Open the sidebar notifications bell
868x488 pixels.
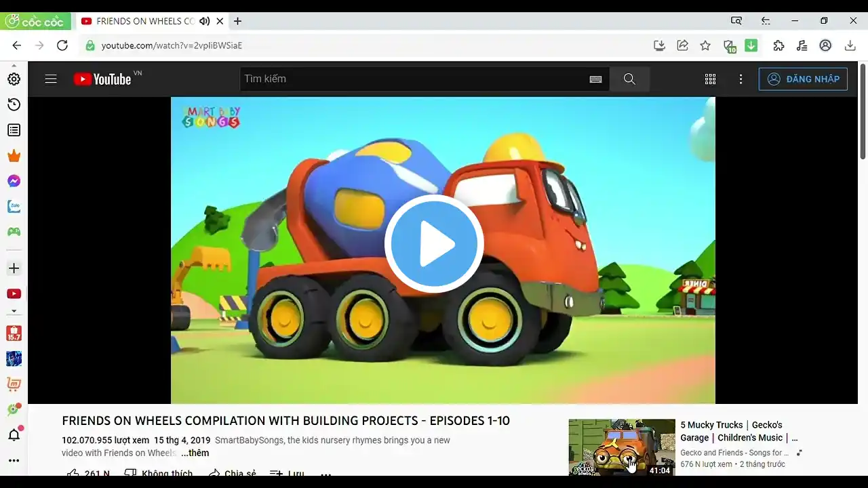(14, 435)
